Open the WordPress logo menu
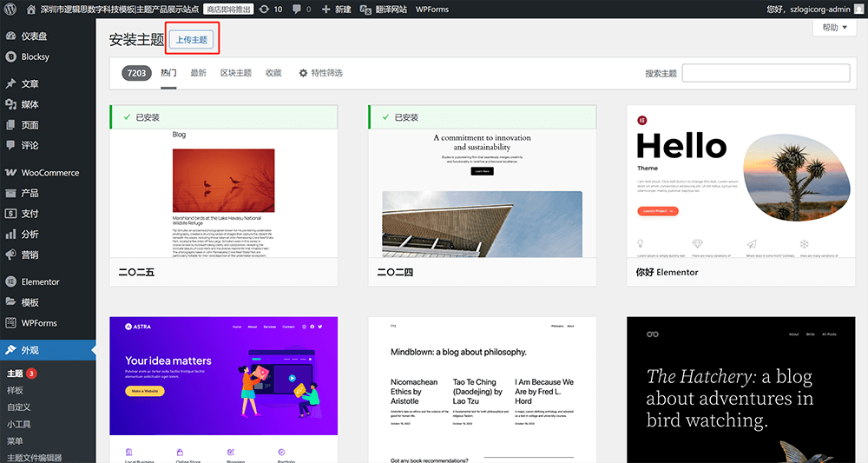The width and height of the screenshot is (868, 463). pos(10,9)
